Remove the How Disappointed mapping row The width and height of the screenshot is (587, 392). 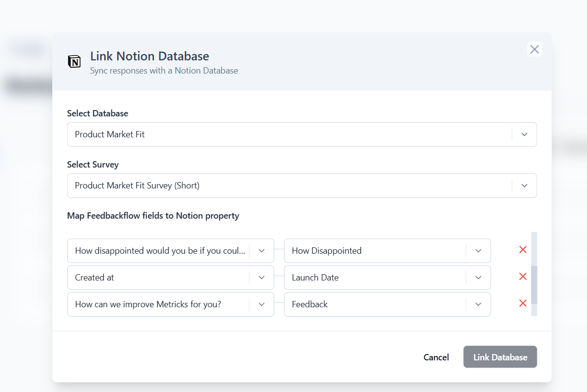point(523,249)
